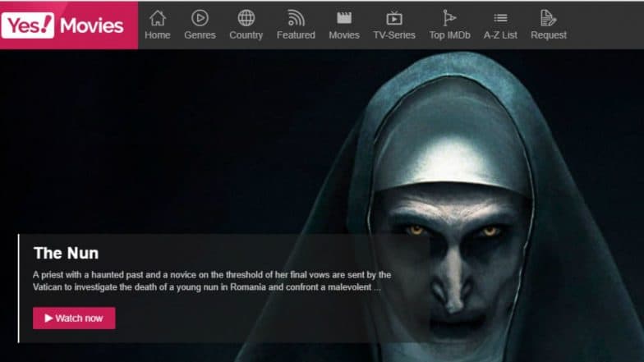Click the Featured feed icon
The width and height of the screenshot is (644, 362).
pos(296,18)
